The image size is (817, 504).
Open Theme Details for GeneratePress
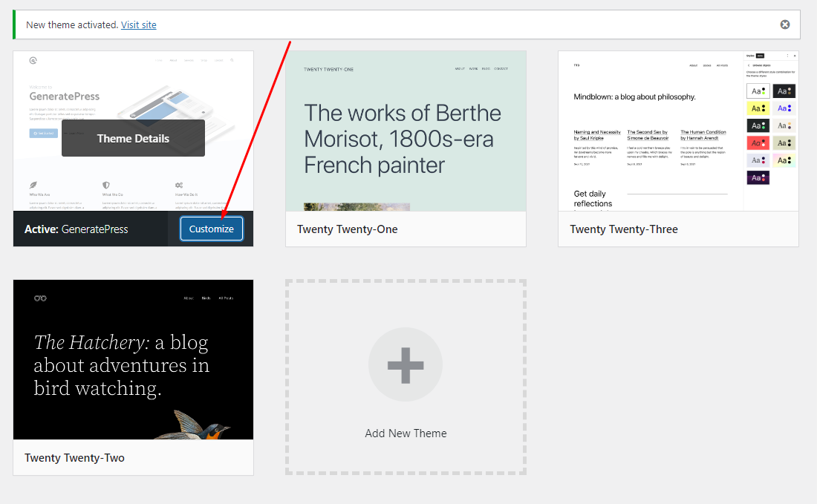point(134,139)
